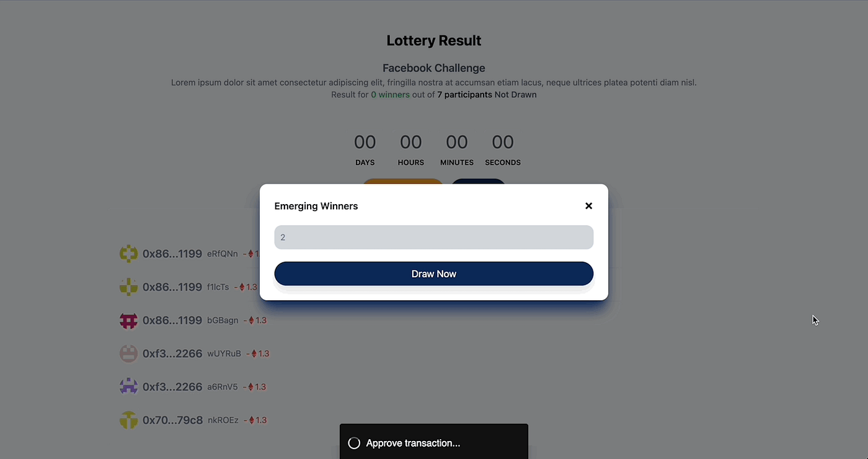Click the partially hidden orange button behind the dialog
This screenshot has width=868, height=459.
point(403,181)
